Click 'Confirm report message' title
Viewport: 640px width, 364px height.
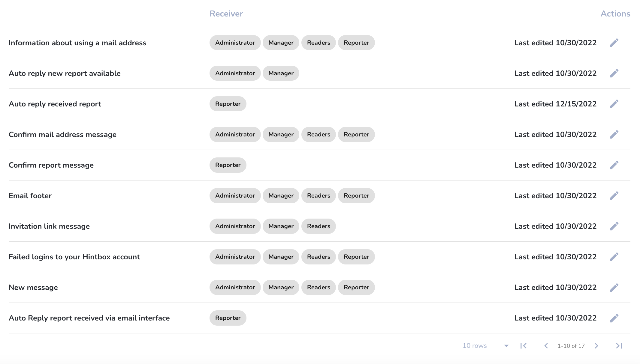click(51, 165)
